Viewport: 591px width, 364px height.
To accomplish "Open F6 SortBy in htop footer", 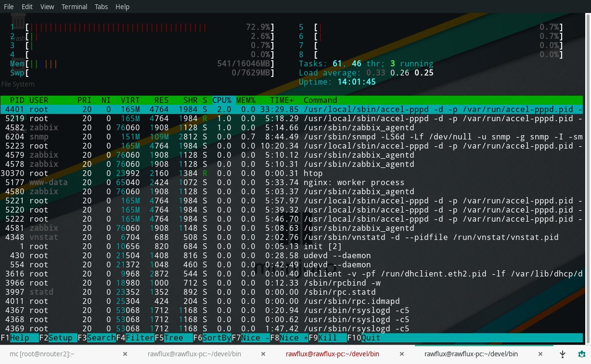I will 212,338.
